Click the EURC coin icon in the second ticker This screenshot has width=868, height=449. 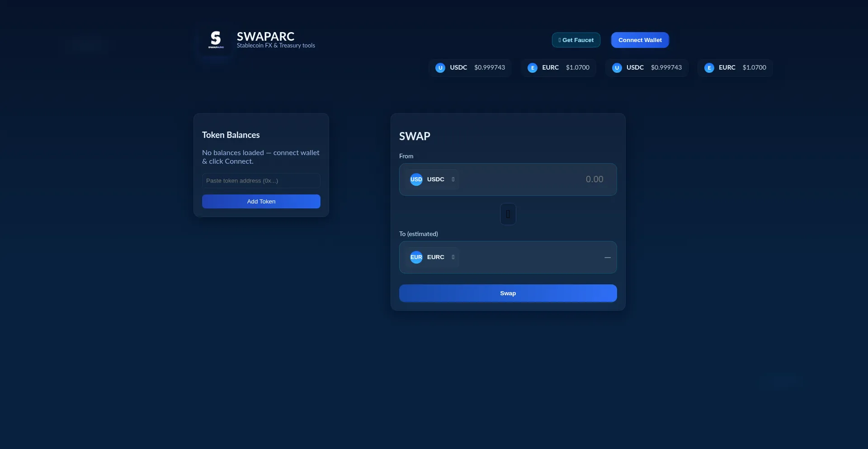(x=532, y=68)
